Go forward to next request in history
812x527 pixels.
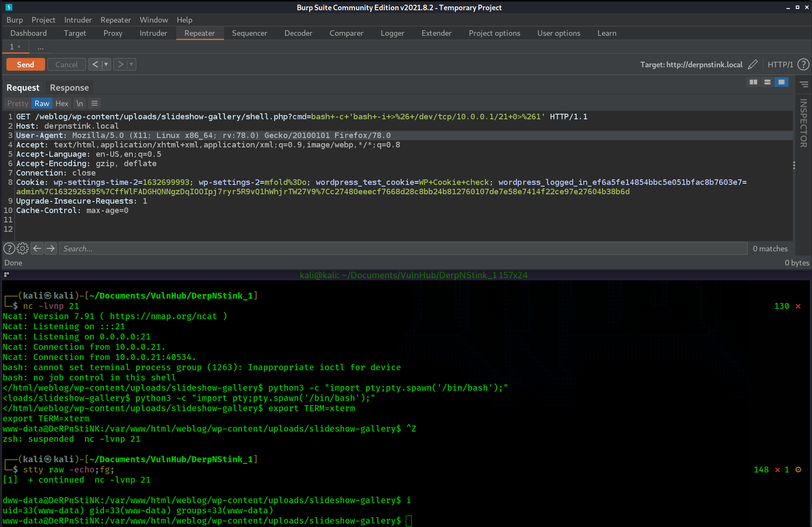coord(121,64)
